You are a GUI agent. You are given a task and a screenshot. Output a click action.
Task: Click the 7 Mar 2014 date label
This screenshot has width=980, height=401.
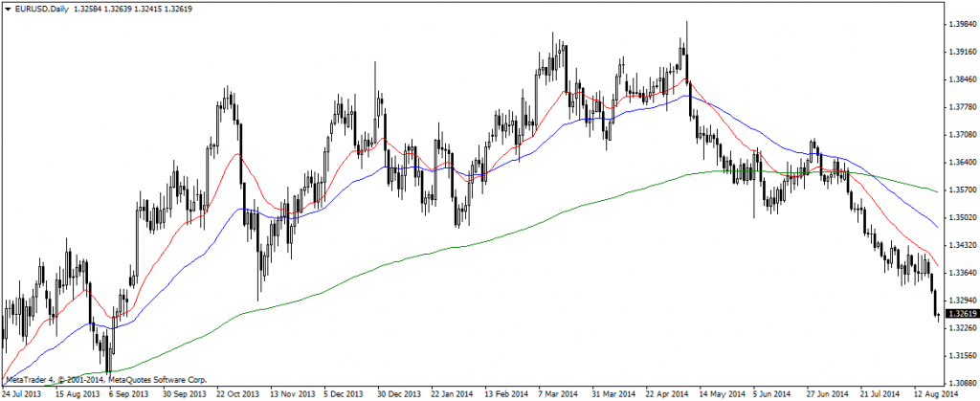556,393
